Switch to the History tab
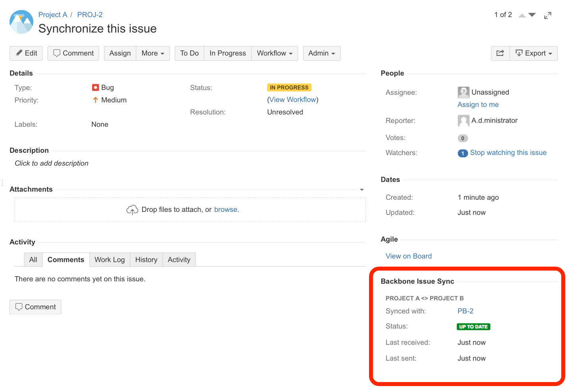Screen dimensions: 568x392 pyautogui.click(x=146, y=259)
